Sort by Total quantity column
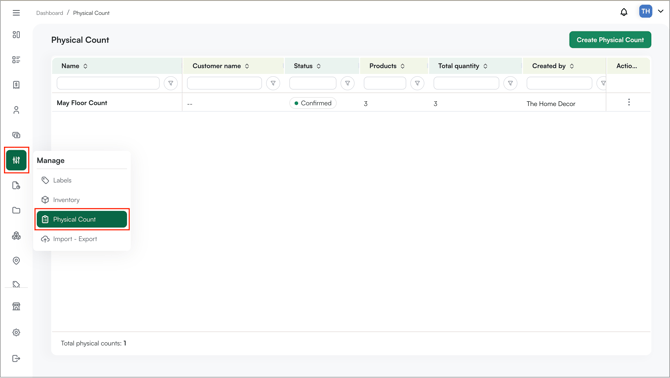The height and width of the screenshot is (378, 670). coord(485,66)
